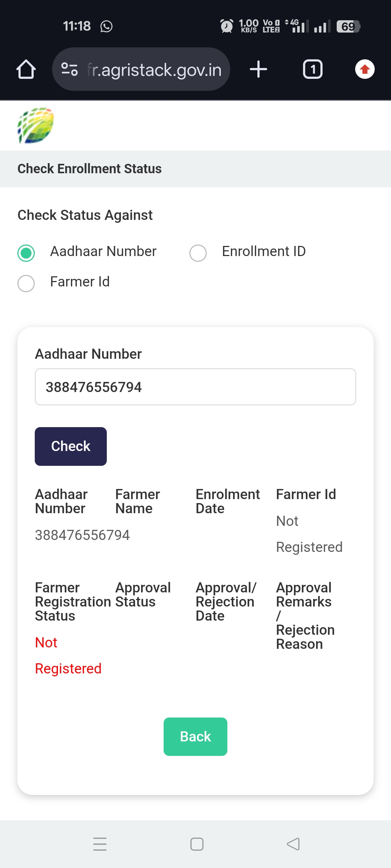Screen dimensions: 391x868
Task: Tap the browser home icon
Action: point(26,69)
